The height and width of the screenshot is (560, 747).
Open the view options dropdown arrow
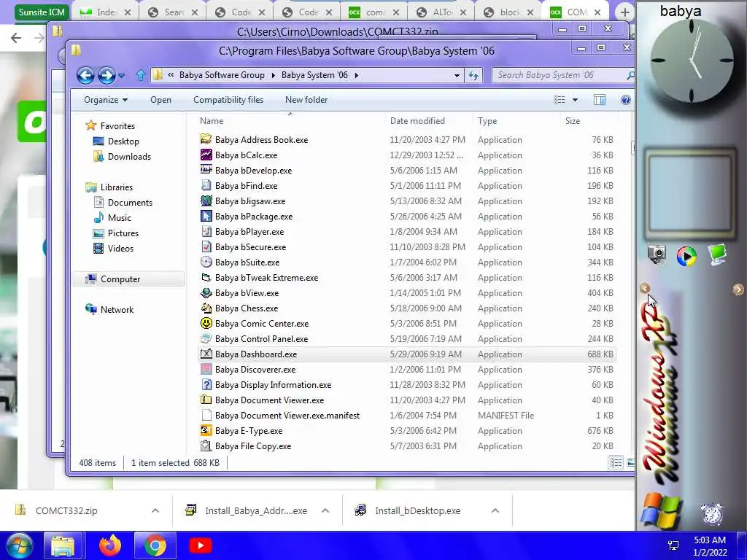click(x=575, y=99)
